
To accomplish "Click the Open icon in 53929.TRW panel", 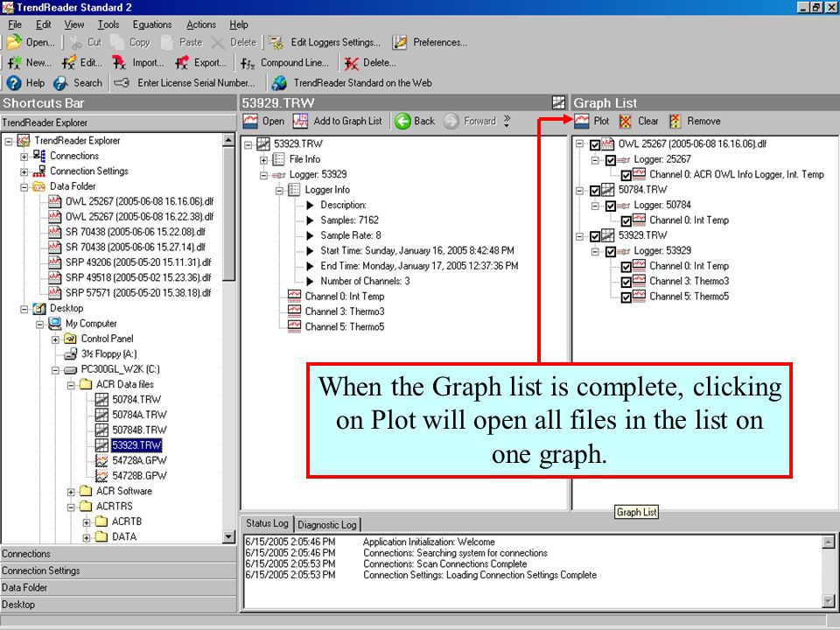I will [250, 121].
